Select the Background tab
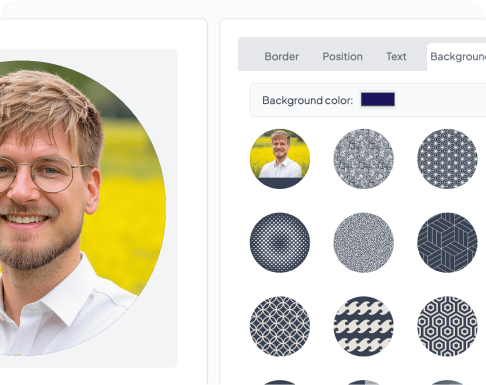 (x=457, y=57)
